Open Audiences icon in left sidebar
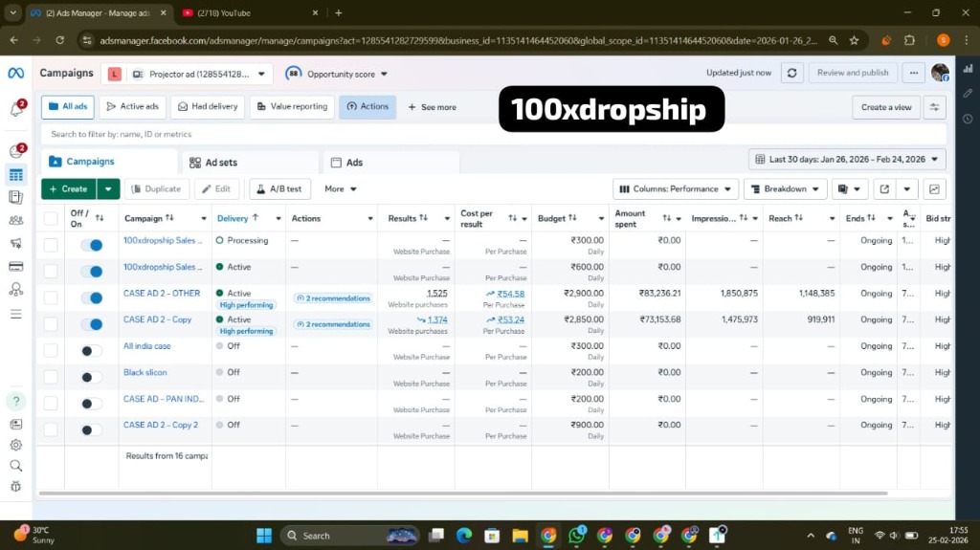This screenshot has height=550, width=980. tap(15, 220)
